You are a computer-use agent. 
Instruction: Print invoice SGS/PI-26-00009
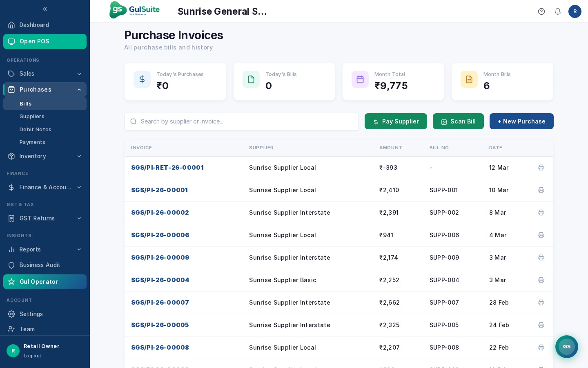coord(541,258)
